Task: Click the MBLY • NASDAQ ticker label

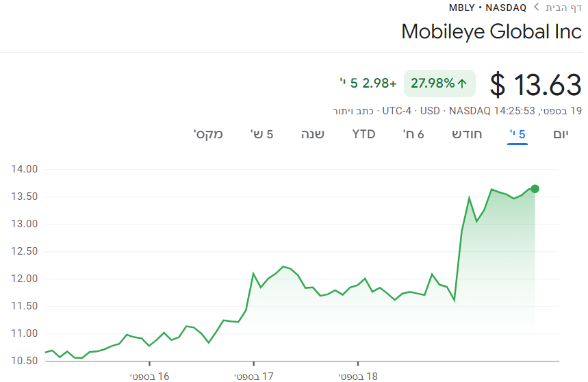Action: click(x=488, y=8)
